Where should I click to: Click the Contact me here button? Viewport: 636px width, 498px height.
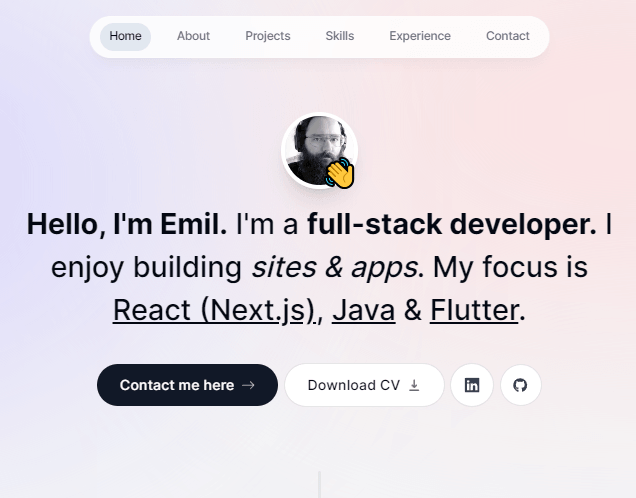[187, 385]
